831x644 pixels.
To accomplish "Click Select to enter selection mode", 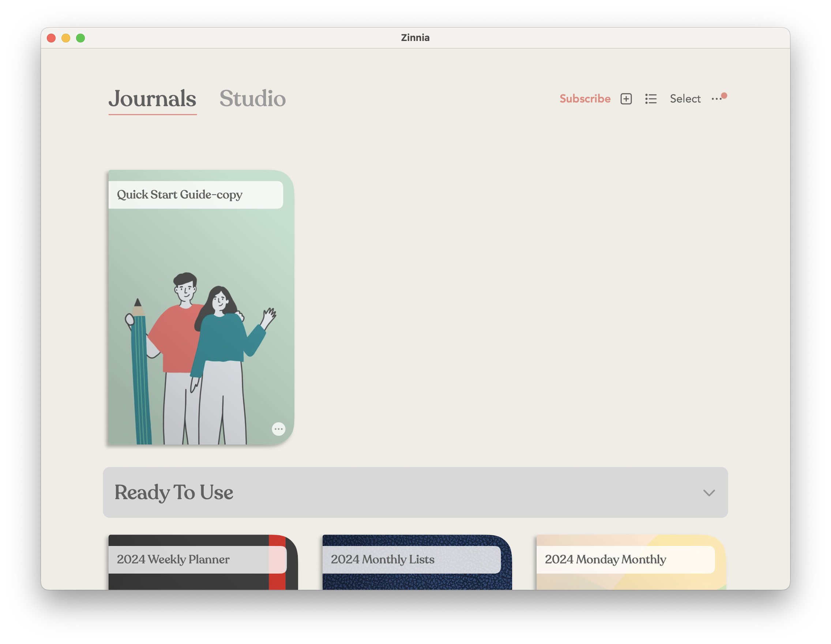I will coord(685,98).
